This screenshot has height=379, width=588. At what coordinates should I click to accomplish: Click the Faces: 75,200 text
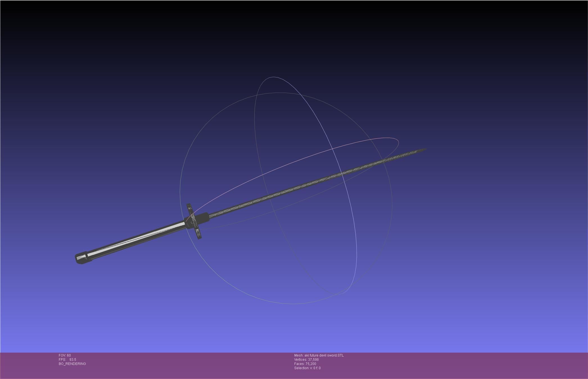pyautogui.click(x=305, y=364)
